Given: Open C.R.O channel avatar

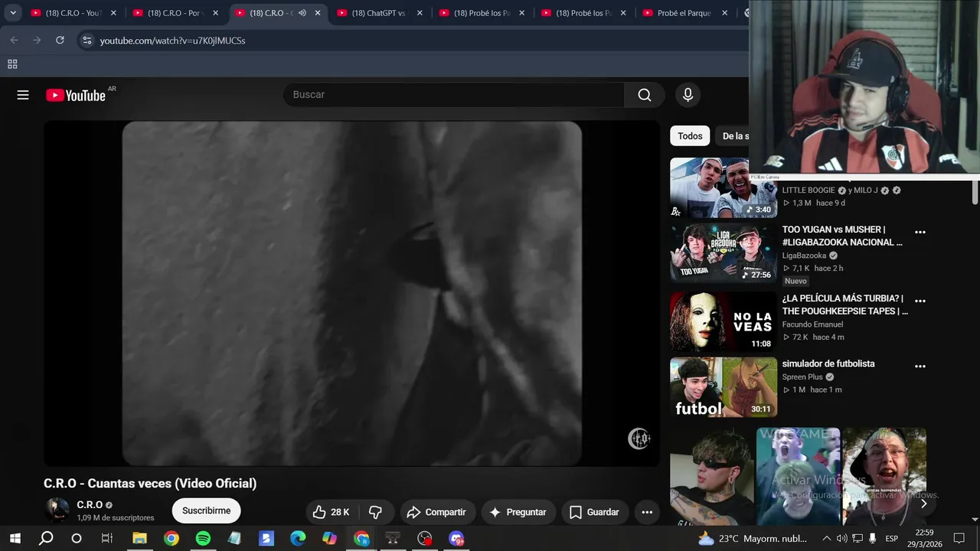Looking at the screenshot, I should tap(56, 510).
